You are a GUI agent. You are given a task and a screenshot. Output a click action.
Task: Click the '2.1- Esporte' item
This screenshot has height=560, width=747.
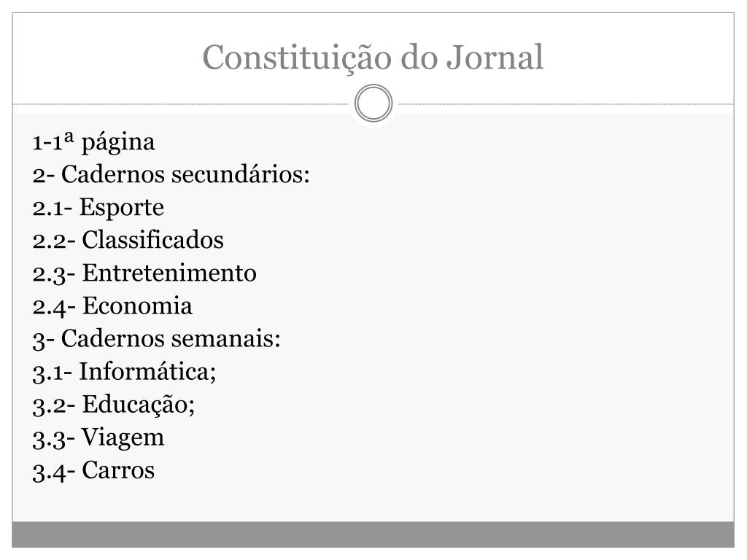tap(98, 208)
